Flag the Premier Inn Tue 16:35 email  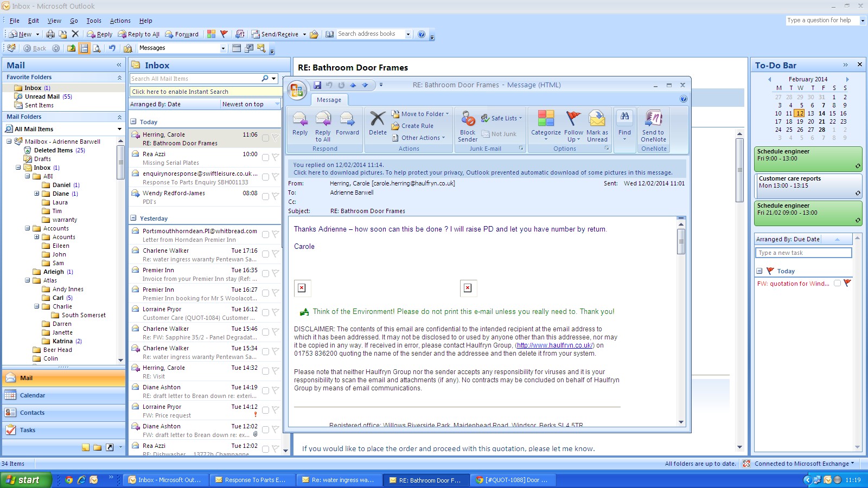(x=275, y=274)
